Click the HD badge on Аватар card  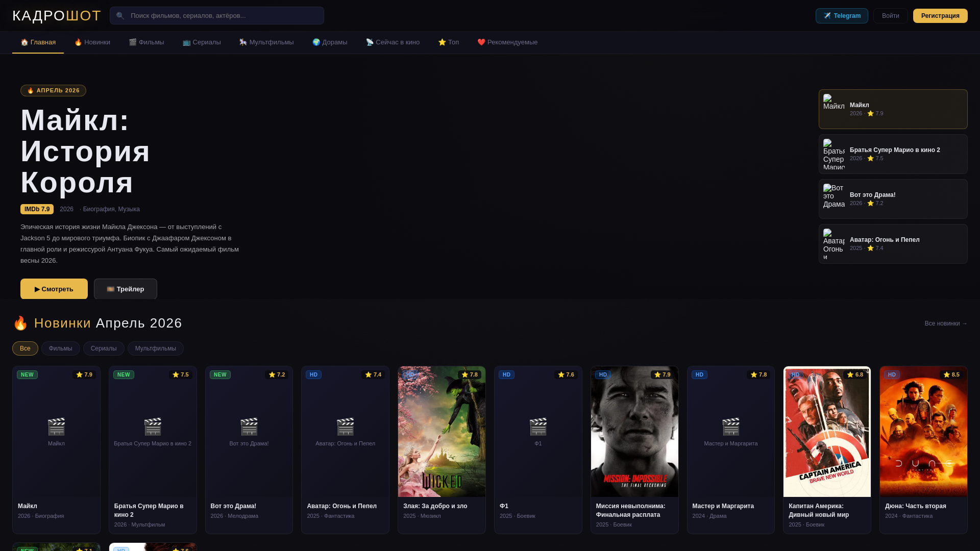tap(313, 374)
